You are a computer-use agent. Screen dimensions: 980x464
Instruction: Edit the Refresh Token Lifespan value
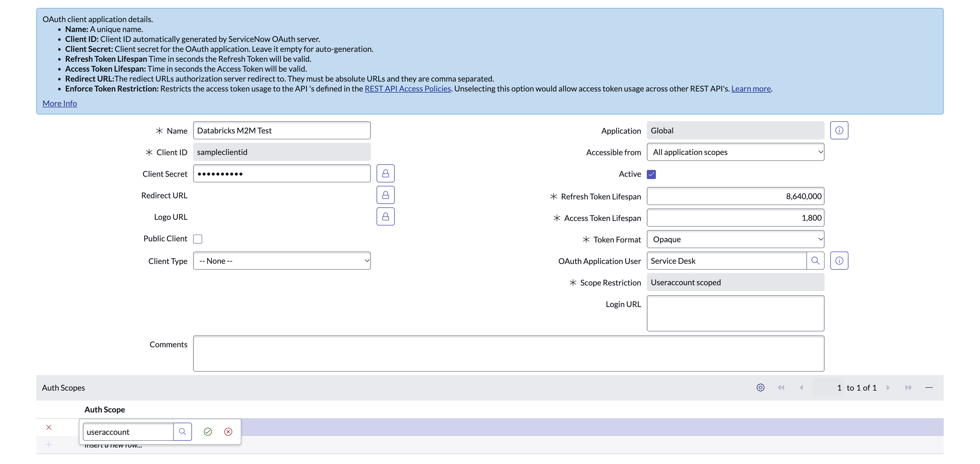click(x=735, y=196)
